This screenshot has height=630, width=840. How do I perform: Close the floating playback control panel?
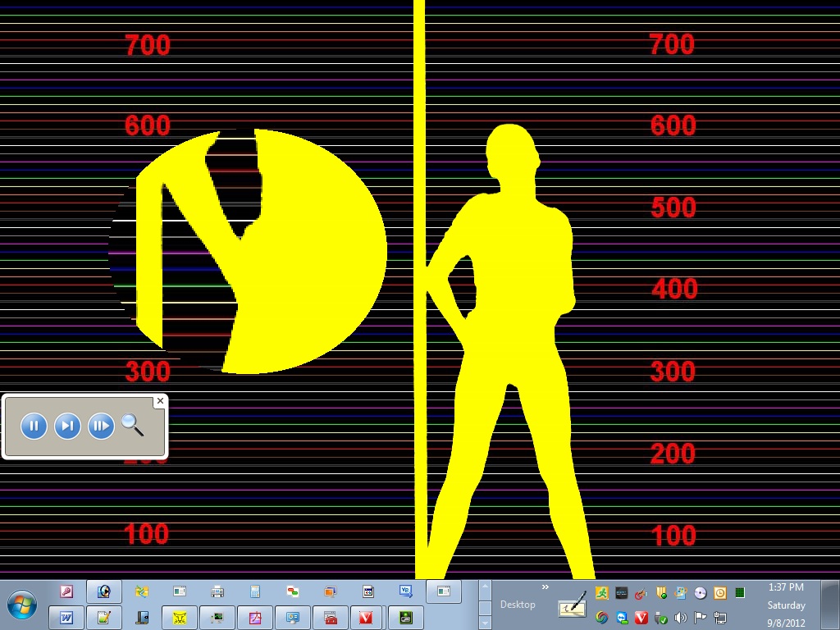tap(160, 401)
